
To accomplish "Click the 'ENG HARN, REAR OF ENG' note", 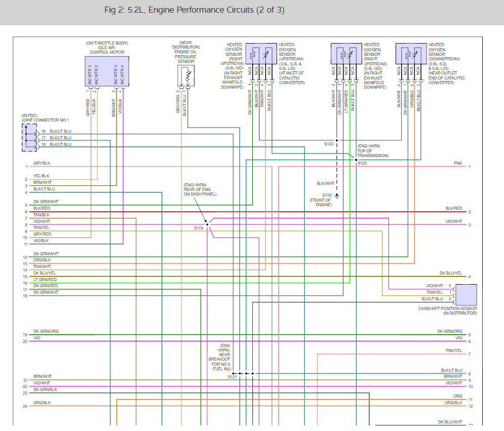I will click(x=200, y=189).
